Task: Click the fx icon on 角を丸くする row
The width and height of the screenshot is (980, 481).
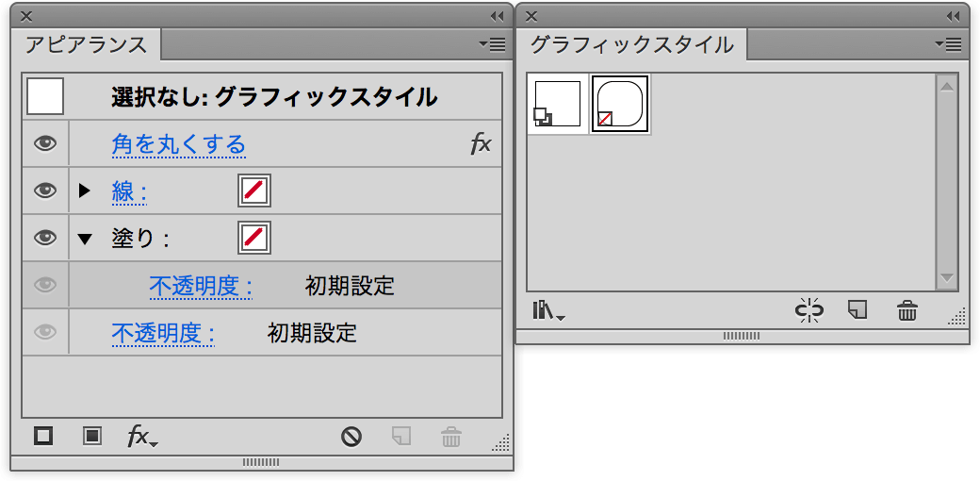Action: pos(481,145)
